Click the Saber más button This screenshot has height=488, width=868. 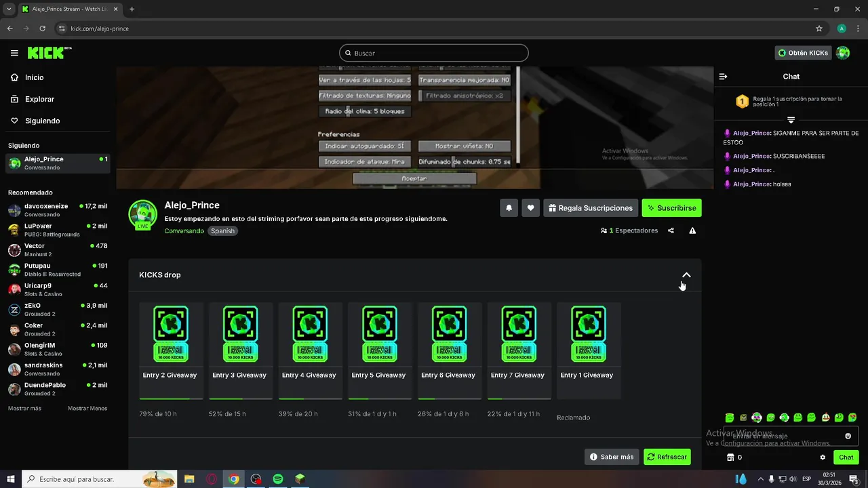612,457
